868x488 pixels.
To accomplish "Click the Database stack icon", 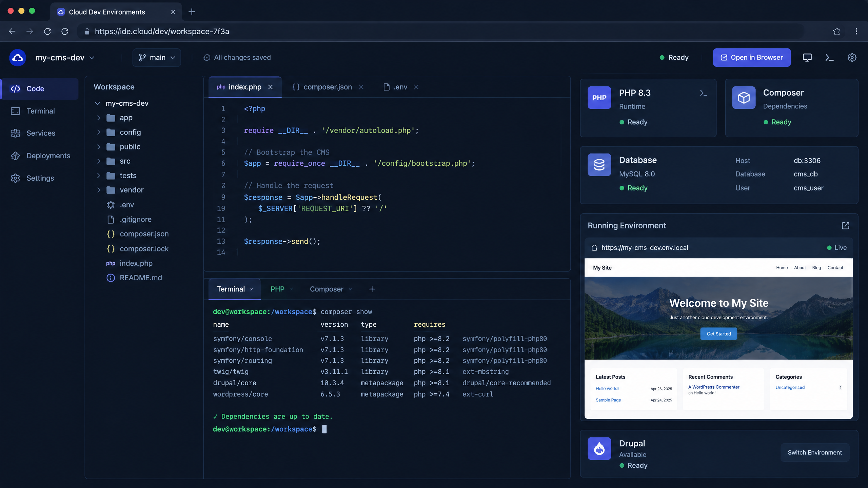I will click(x=599, y=165).
